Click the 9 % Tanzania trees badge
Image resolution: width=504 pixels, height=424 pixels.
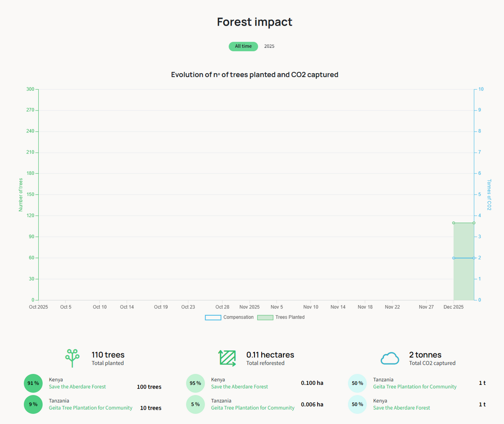pos(33,404)
